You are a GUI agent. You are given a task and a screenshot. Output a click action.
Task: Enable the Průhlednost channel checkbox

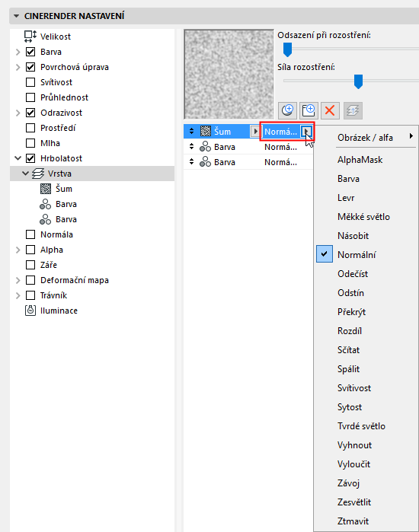[x=30, y=97]
